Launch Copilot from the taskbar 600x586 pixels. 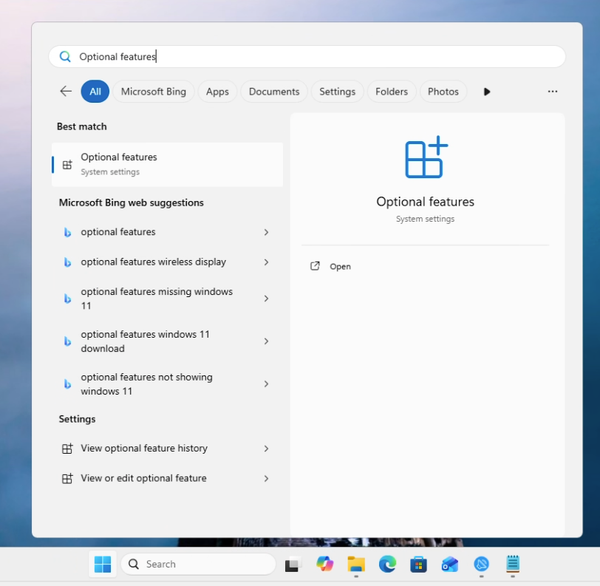[x=325, y=564]
